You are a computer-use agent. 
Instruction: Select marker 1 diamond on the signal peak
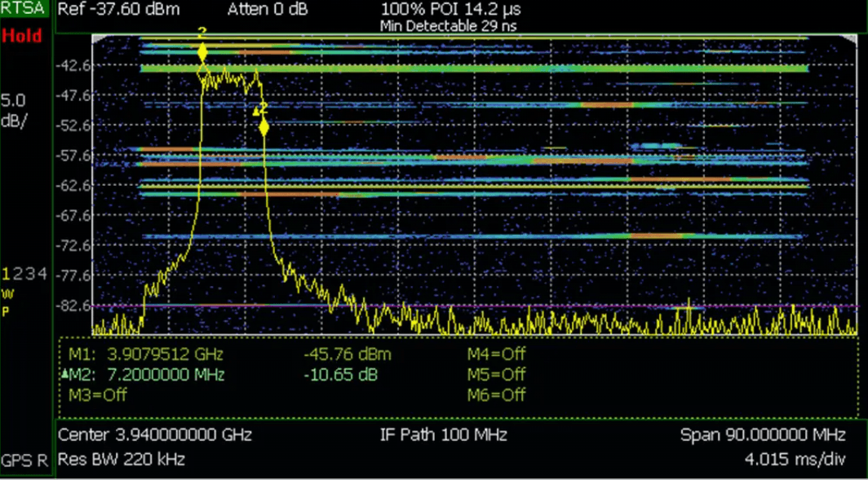[201, 51]
